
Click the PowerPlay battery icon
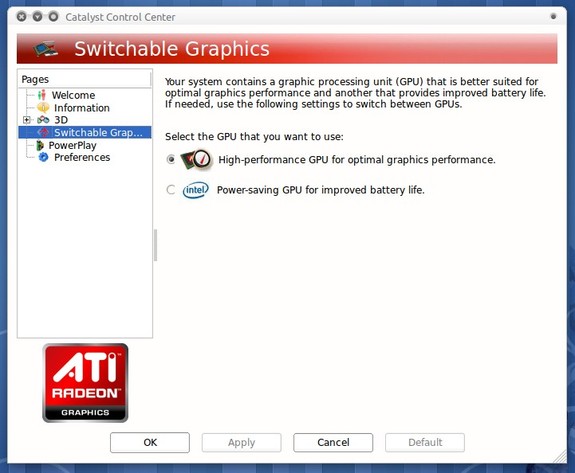pos(40,146)
